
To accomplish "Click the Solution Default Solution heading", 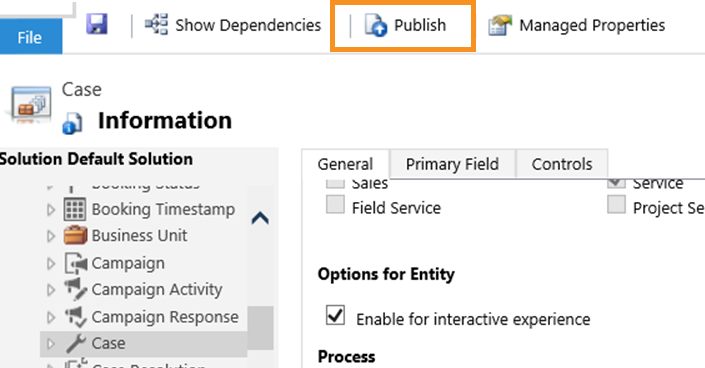I will pyautogui.click(x=96, y=159).
